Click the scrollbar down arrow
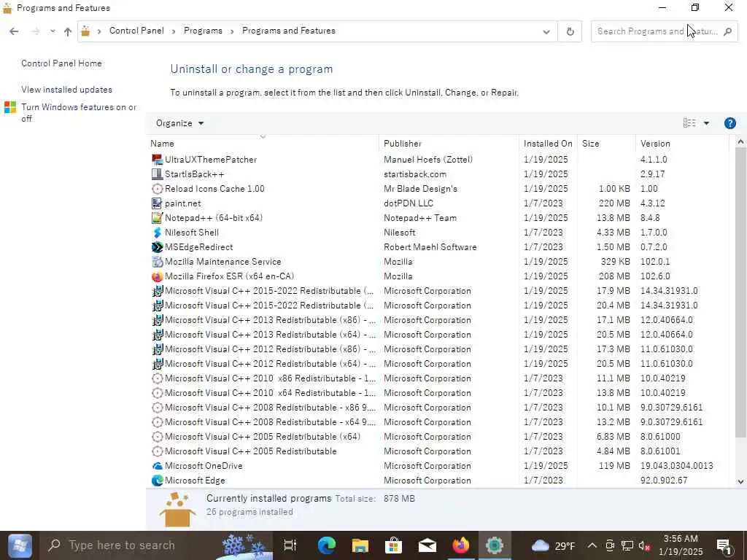This screenshot has width=747, height=560. pyautogui.click(x=740, y=481)
